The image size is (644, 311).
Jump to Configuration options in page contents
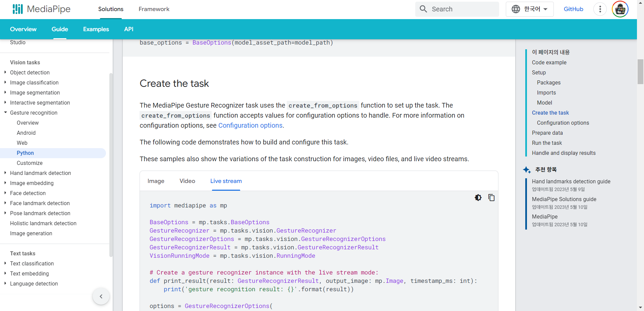(x=563, y=123)
